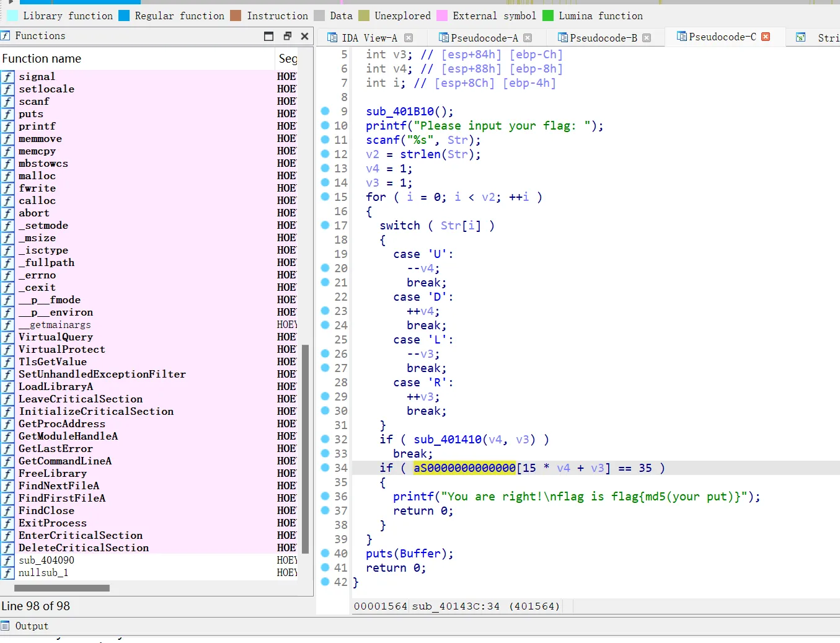Click the Functions panel title icon
The height and width of the screenshot is (643, 840).
click(6, 35)
